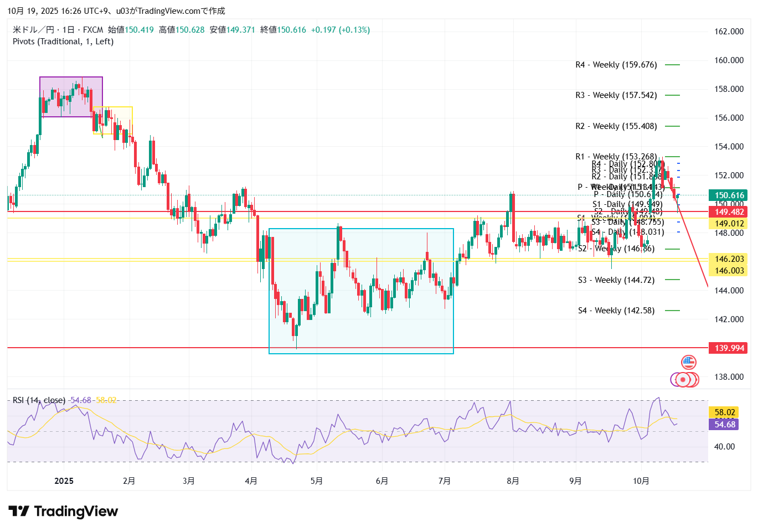Click the 2025 label on the time axis
The width and height of the screenshot is (758, 532).
(64, 481)
